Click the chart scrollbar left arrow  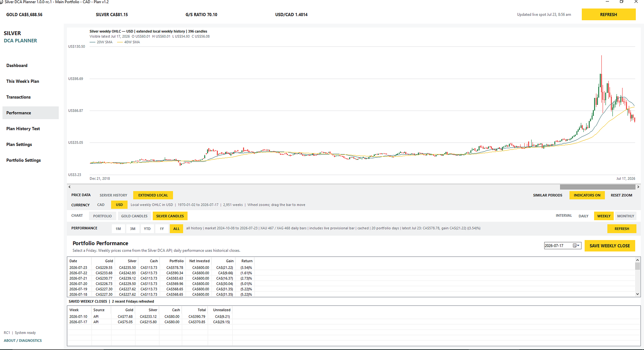click(x=69, y=187)
